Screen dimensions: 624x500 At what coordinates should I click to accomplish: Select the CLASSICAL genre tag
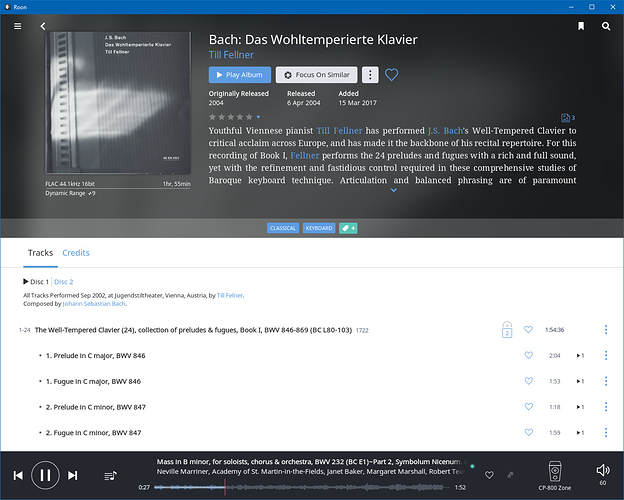(283, 228)
